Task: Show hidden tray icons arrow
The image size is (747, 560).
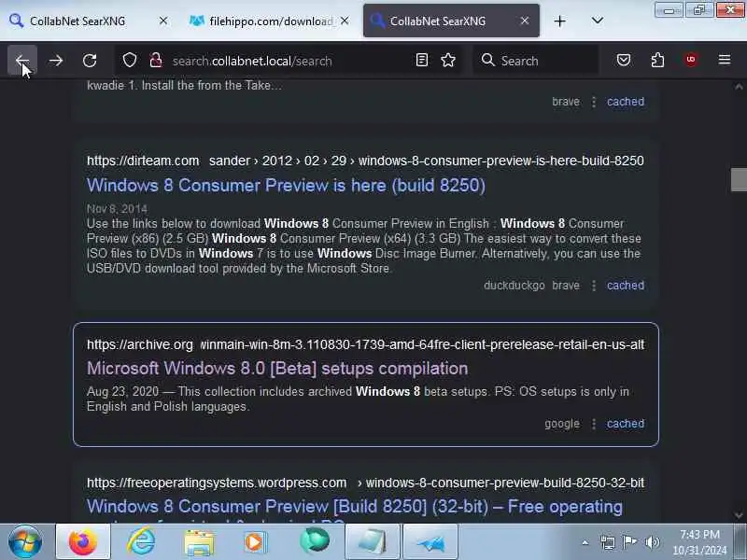Action: [x=585, y=542]
